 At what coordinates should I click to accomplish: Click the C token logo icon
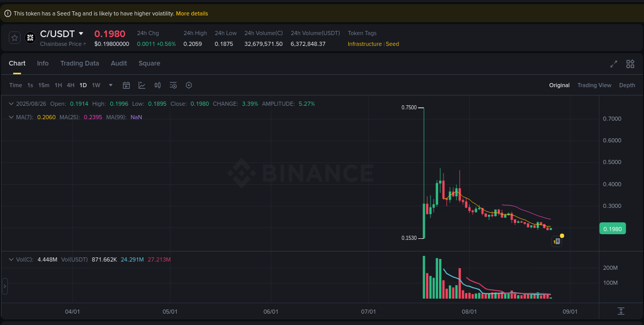pyautogui.click(x=30, y=38)
